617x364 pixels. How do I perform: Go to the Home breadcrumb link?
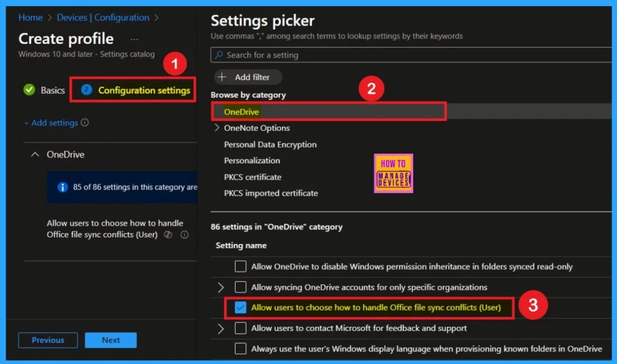tap(30, 17)
